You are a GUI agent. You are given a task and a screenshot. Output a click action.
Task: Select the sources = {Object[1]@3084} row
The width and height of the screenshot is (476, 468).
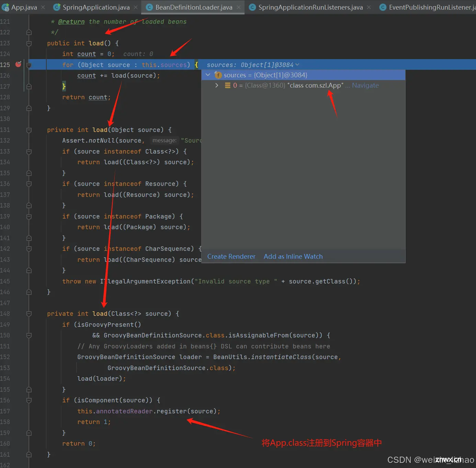pyautogui.click(x=303, y=75)
